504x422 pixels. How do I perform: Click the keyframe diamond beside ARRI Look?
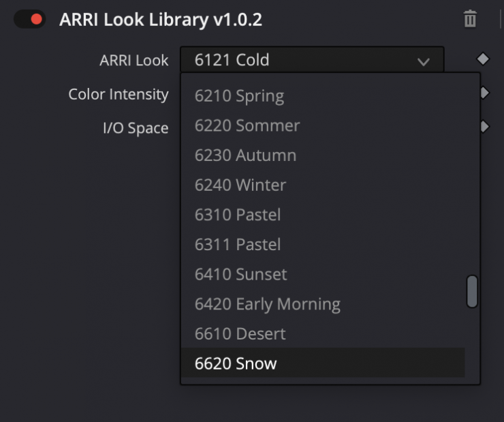click(483, 59)
